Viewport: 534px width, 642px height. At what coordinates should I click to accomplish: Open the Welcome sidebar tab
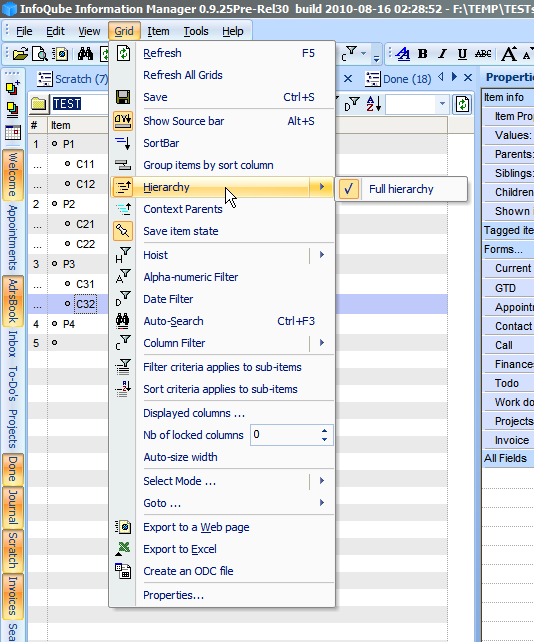pos(13,175)
